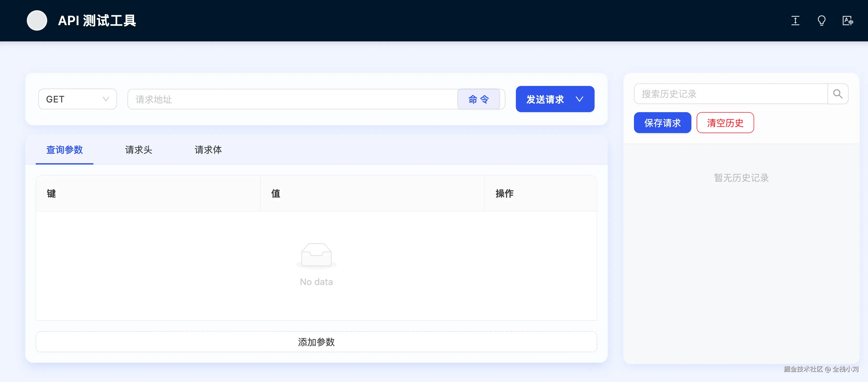Switch to the 查询参数 tab

(64, 150)
